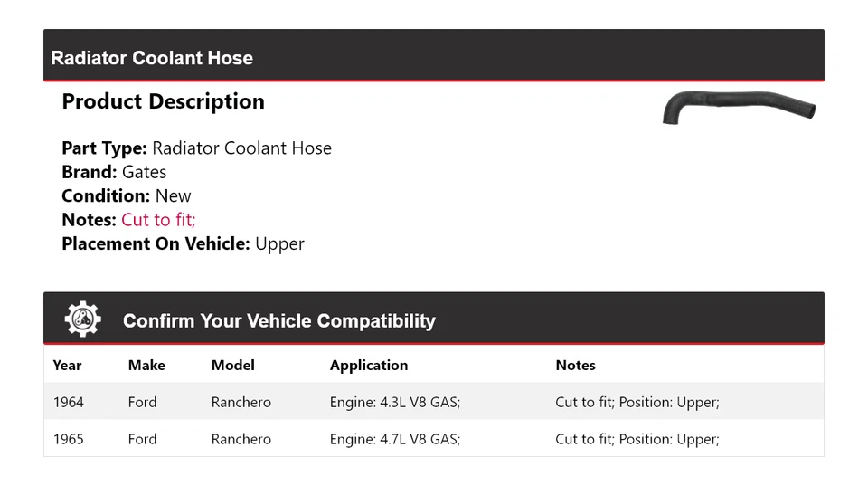Click Ford in the 1964 row
Screen dimensions: 868x486
142,402
